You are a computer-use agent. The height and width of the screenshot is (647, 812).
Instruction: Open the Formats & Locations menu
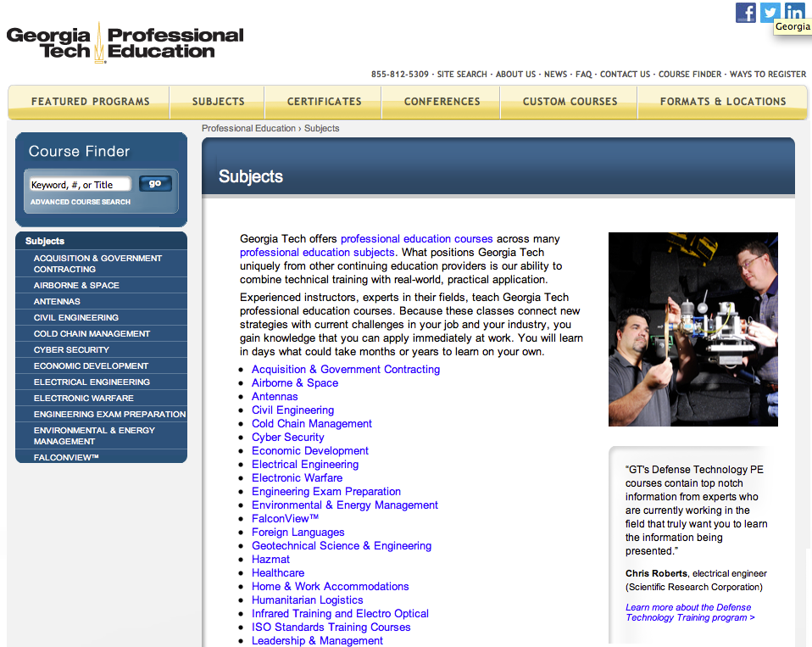[x=723, y=102]
